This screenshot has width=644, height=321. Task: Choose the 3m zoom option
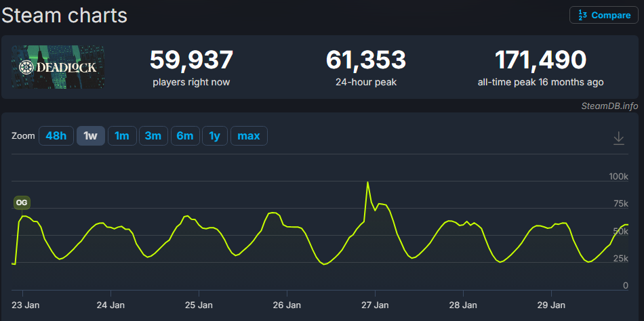click(153, 136)
